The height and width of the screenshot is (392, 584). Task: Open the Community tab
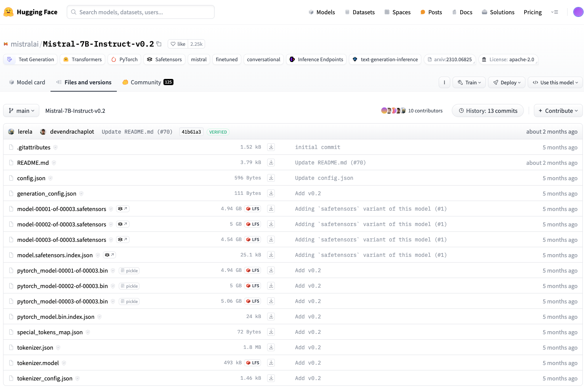click(148, 82)
